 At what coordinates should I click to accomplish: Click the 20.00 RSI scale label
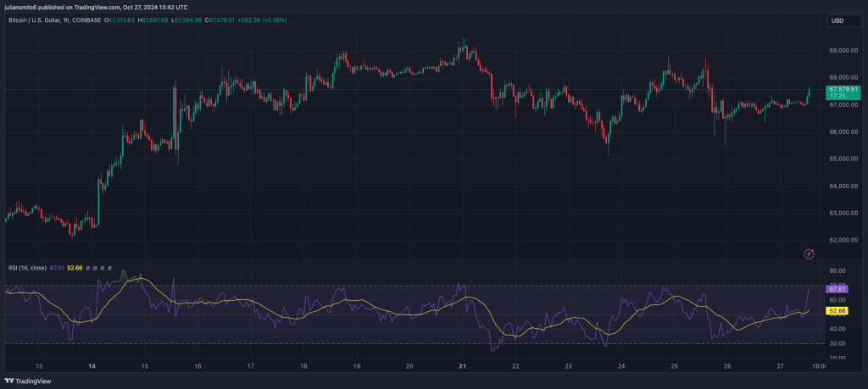point(837,358)
